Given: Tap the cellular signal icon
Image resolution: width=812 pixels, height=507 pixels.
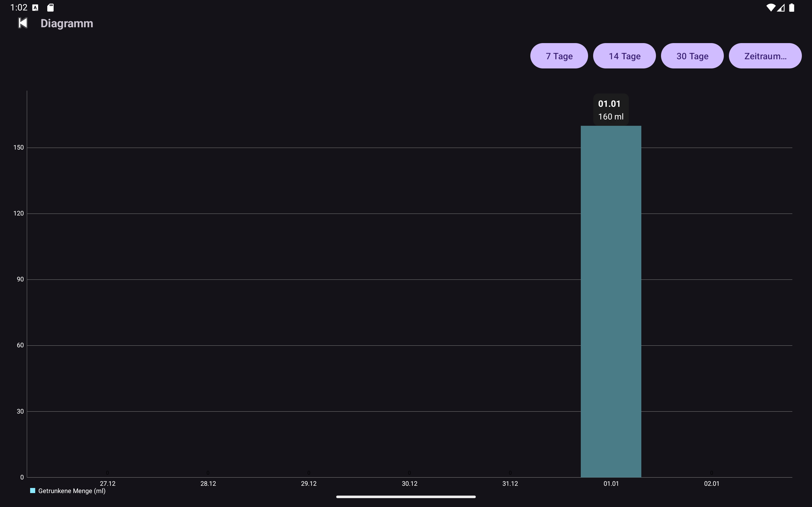Looking at the screenshot, I should click(782, 7).
